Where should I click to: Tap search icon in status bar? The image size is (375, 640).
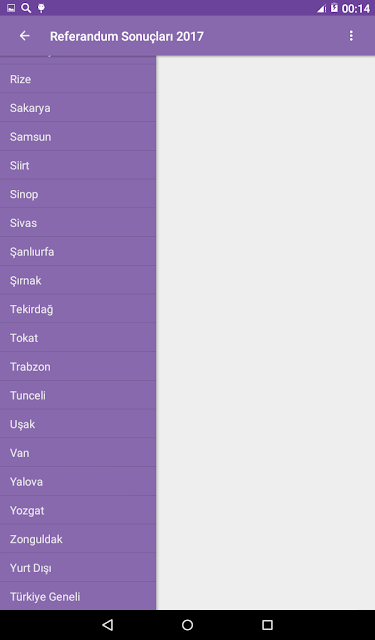pyautogui.click(x=26, y=8)
